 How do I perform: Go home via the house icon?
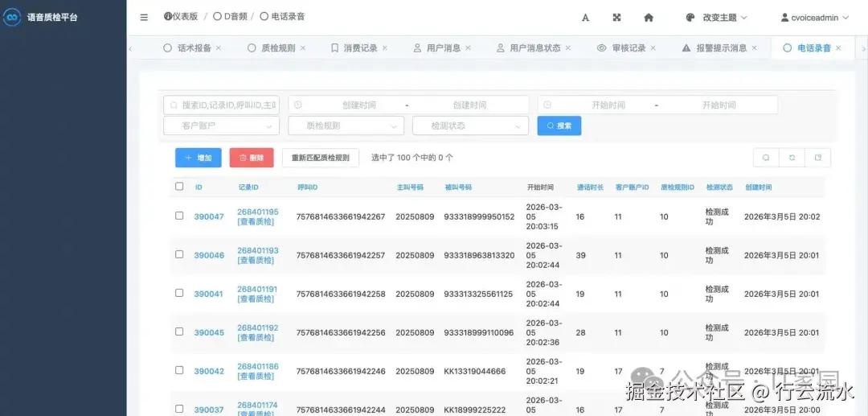649,18
